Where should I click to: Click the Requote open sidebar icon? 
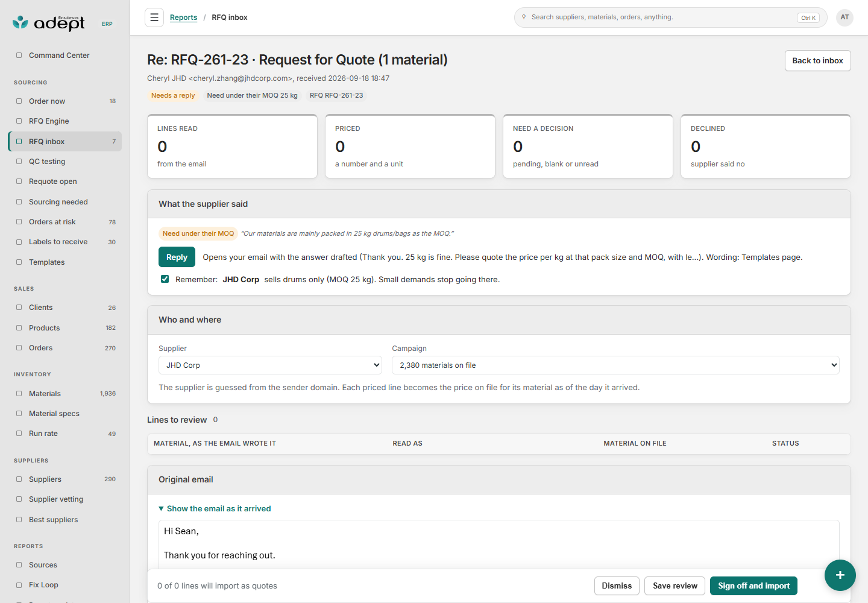(19, 182)
